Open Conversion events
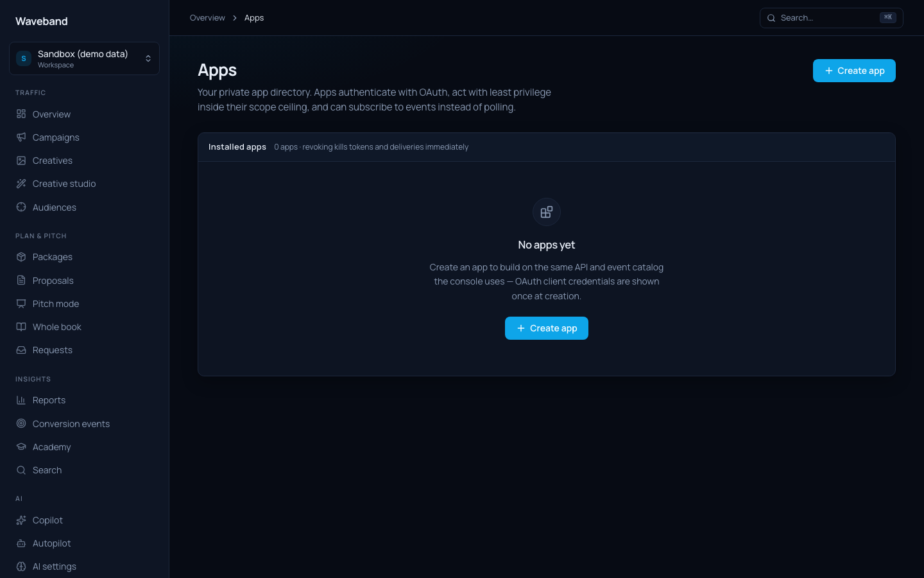This screenshot has height=578, width=924. [84, 424]
